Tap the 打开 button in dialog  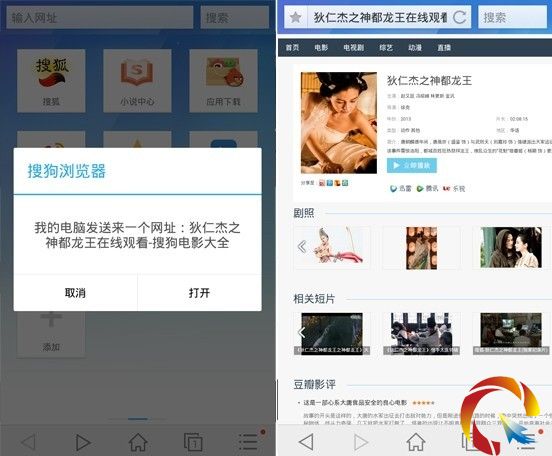199,293
